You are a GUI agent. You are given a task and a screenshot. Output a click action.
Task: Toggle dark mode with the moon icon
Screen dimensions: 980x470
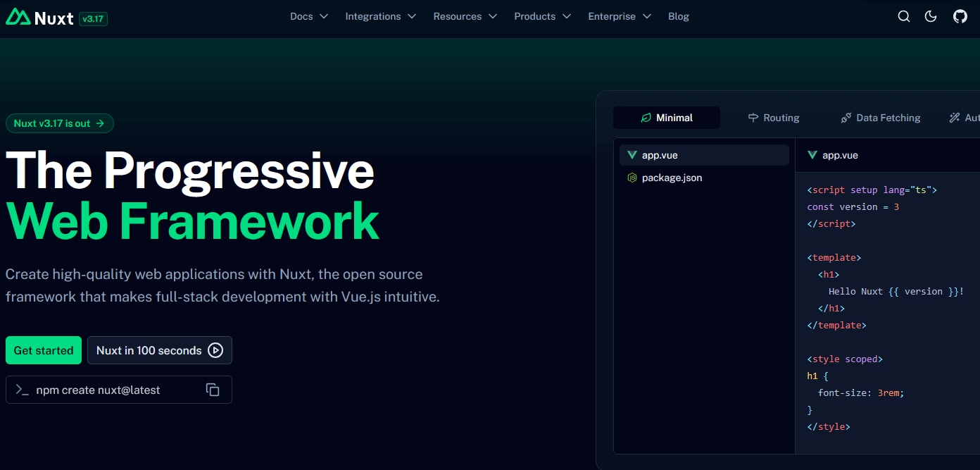click(931, 17)
